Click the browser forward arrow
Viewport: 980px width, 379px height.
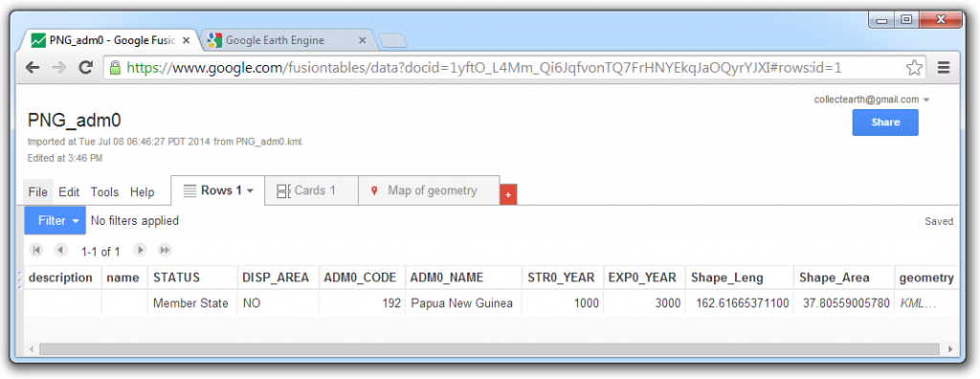click(59, 68)
